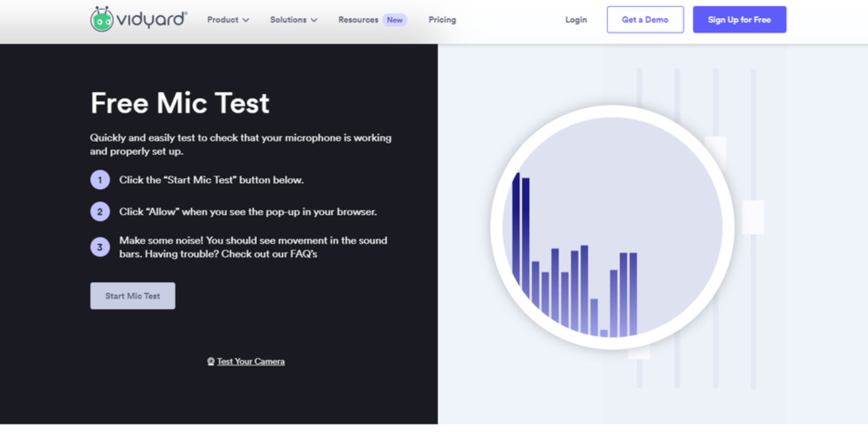Toggle the Solutions menu open
Screen dimensions: 868x442
point(288,20)
